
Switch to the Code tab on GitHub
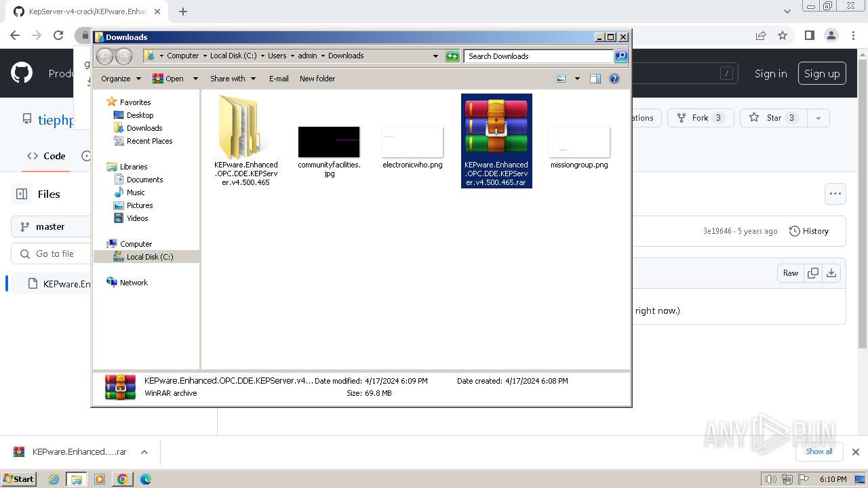(46, 156)
